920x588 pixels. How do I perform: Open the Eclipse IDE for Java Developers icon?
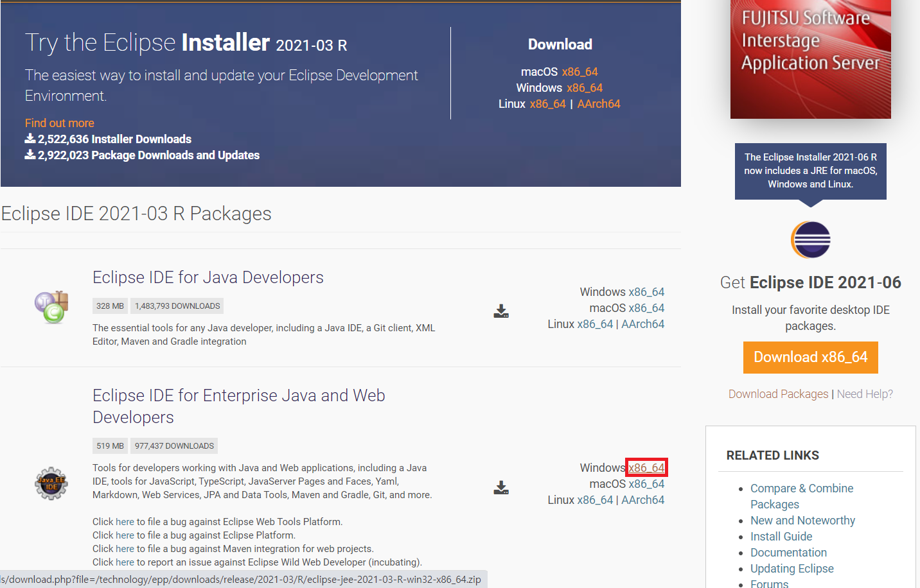coord(51,307)
